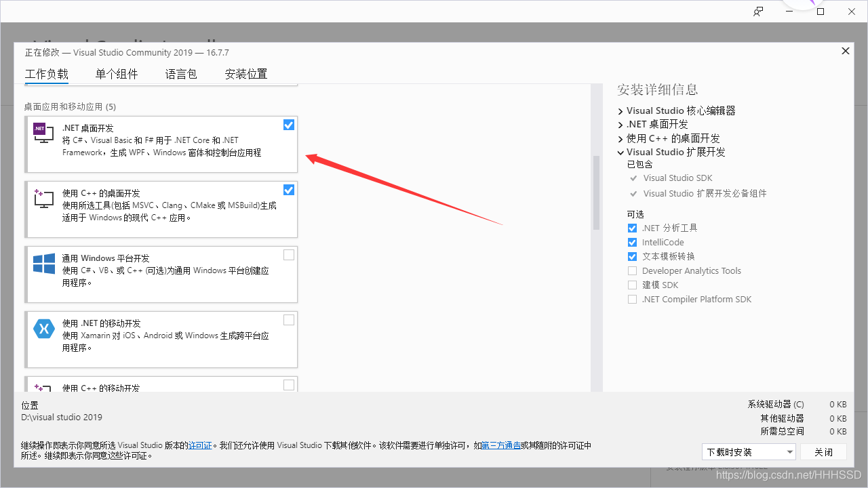Enable the .NET Compiler Platform SDK option
This screenshot has width=868, height=488.
(x=632, y=299)
